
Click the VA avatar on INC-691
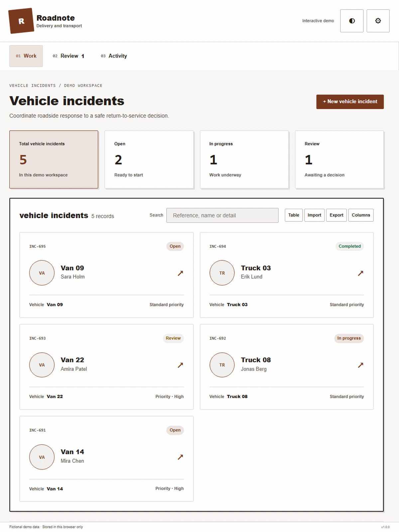pyautogui.click(x=42, y=457)
